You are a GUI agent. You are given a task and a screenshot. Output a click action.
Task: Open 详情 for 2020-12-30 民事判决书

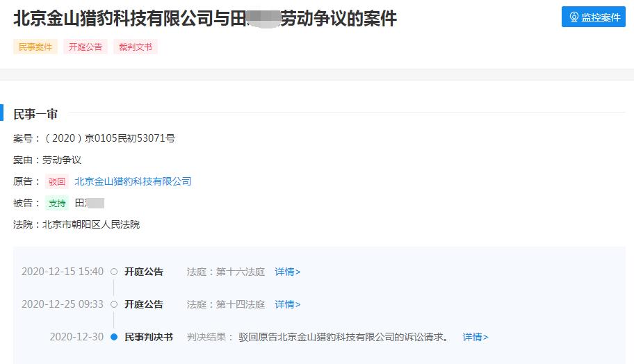tap(475, 337)
